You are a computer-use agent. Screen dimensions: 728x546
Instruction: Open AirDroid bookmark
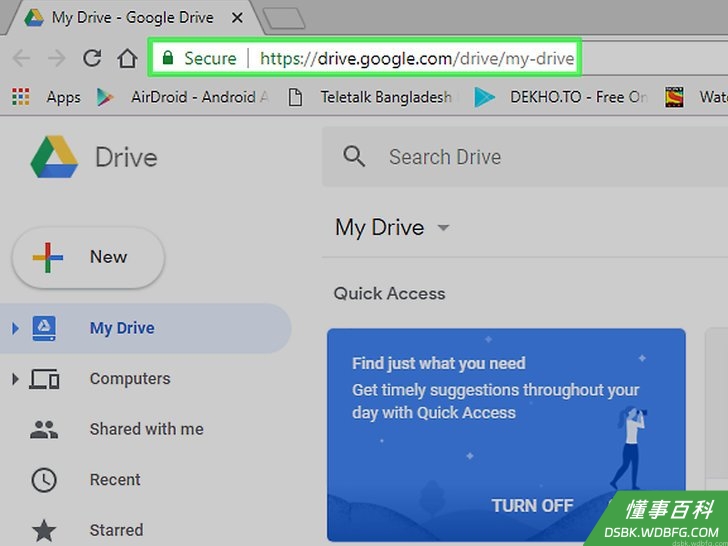click(182, 97)
